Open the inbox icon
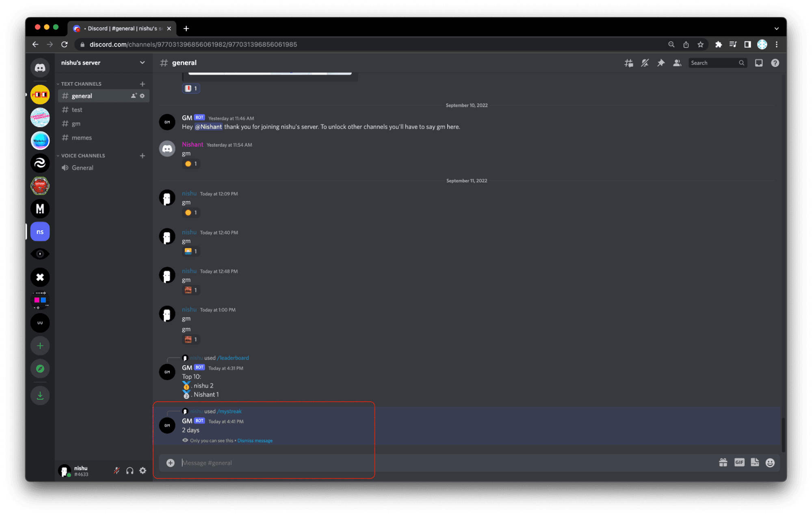The width and height of the screenshot is (812, 515). click(758, 63)
